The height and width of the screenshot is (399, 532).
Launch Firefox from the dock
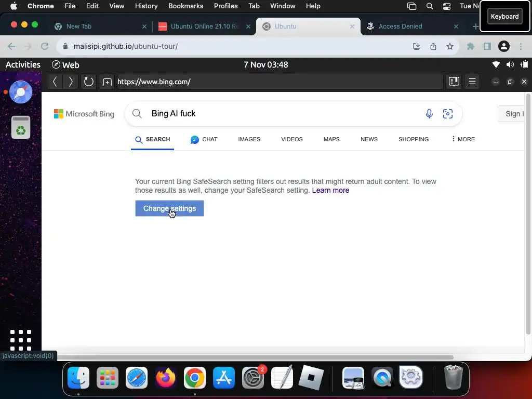[x=166, y=378]
